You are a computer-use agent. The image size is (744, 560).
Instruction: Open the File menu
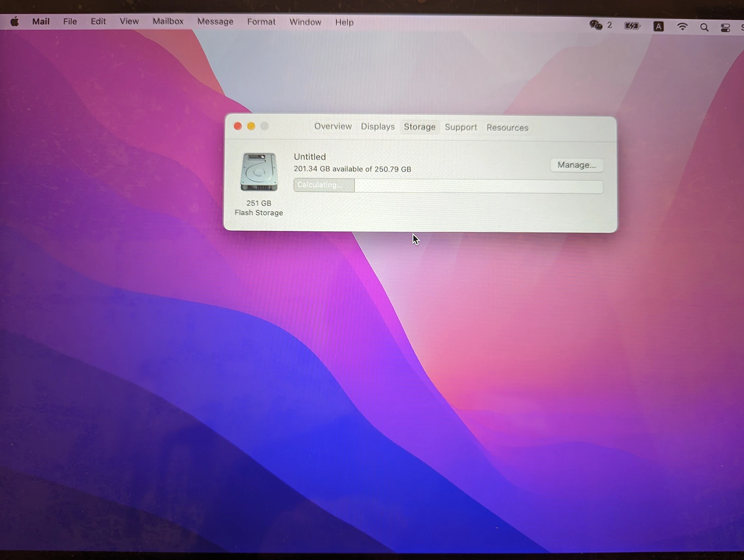tap(70, 22)
